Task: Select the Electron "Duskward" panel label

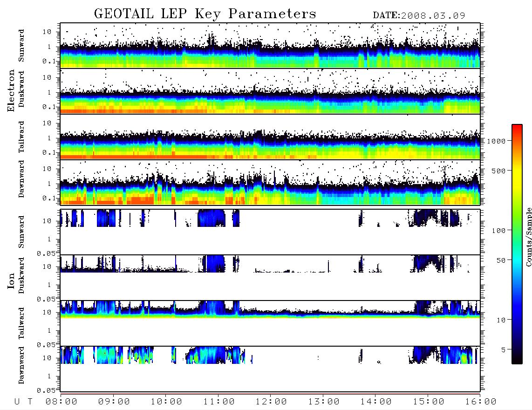Action: [x=21, y=89]
